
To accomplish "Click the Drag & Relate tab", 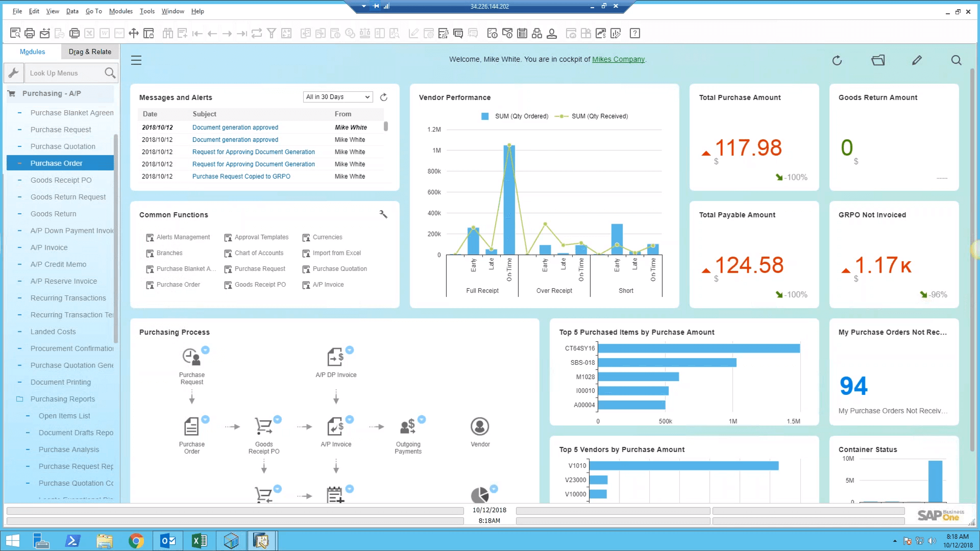I will (x=89, y=51).
